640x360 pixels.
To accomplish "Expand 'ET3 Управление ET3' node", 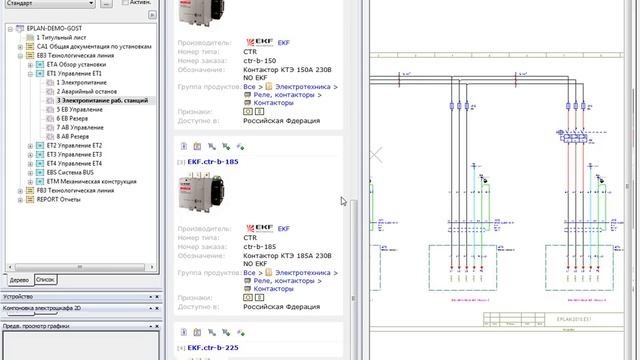I will pyautogui.click(x=30, y=155).
